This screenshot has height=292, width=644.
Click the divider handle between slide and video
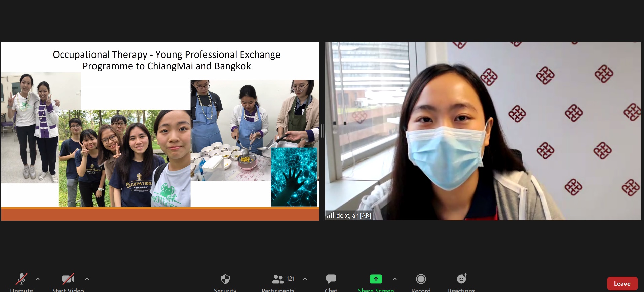(322, 131)
